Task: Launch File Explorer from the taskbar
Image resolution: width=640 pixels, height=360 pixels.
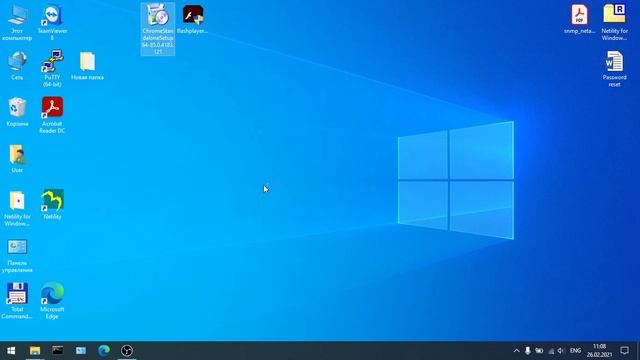Action: point(35,351)
